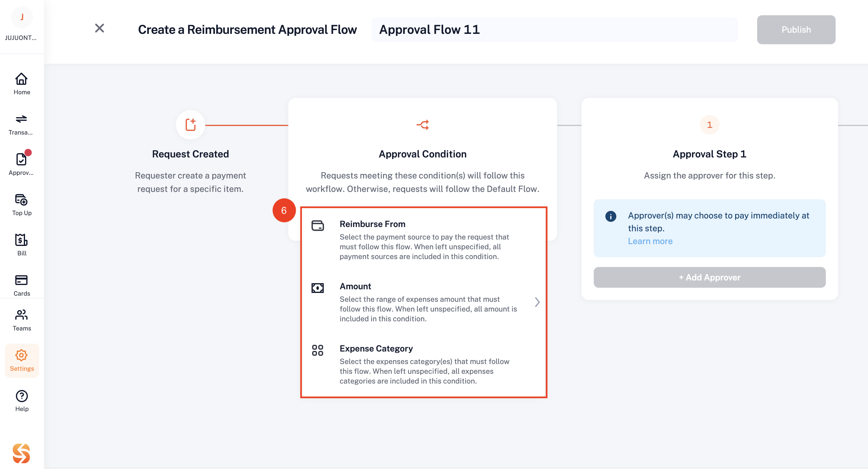Edit the Approval Flow 11 name field

[x=555, y=29]
